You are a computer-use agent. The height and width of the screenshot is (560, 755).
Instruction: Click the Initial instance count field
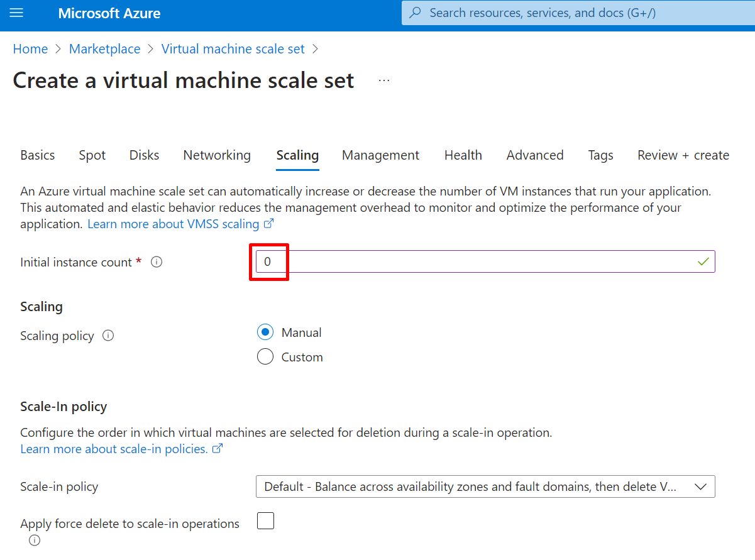485,262
